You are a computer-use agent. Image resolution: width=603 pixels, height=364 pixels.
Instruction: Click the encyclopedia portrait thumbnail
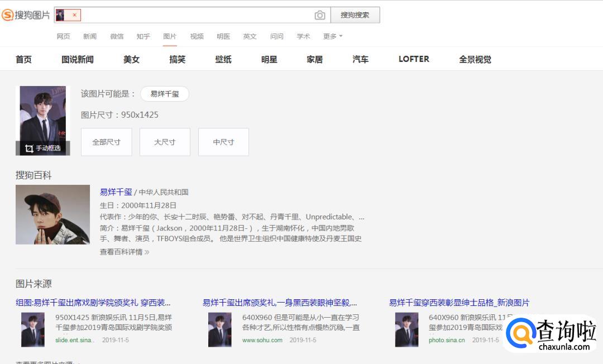click(52, 214)
